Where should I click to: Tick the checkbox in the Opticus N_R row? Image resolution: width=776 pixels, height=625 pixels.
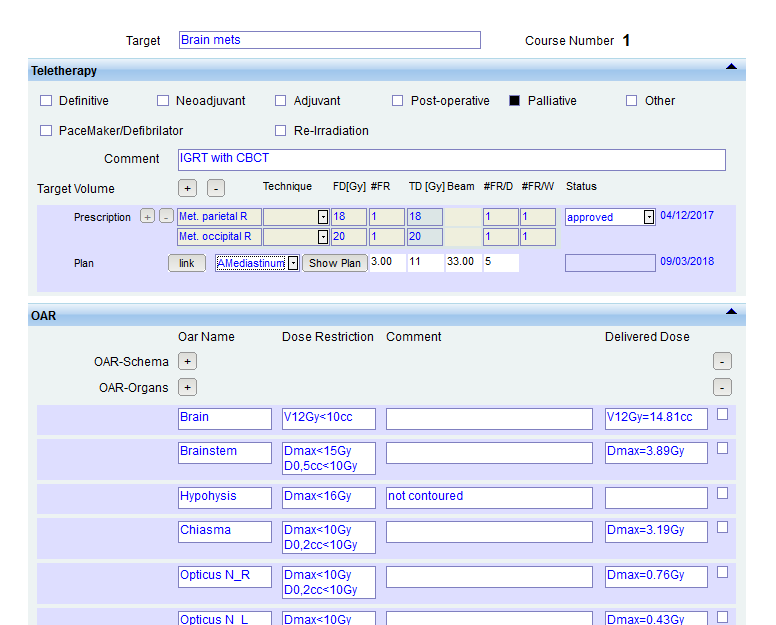tap(723, 573)
